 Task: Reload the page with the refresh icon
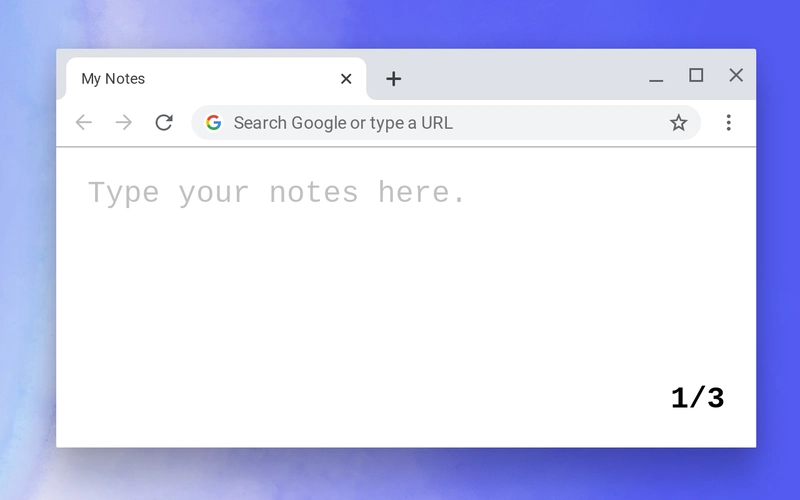pyautogui.click(x=164, y=122)
